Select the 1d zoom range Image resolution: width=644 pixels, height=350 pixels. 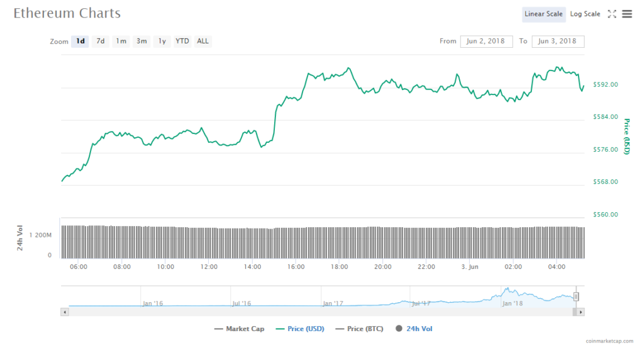(80, 42)
